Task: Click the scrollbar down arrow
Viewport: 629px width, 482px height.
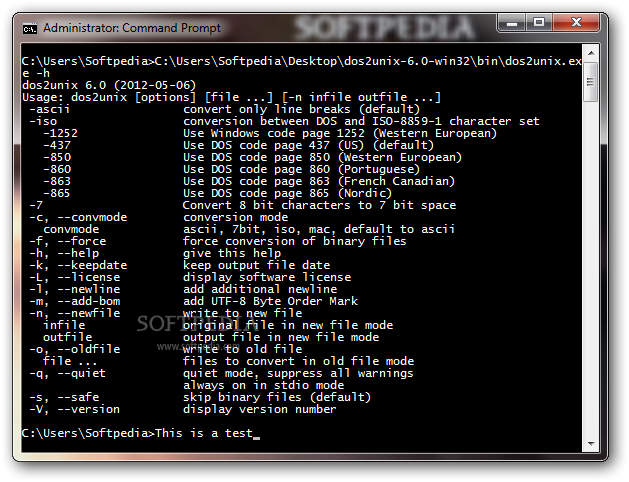Action: [591, 444]
